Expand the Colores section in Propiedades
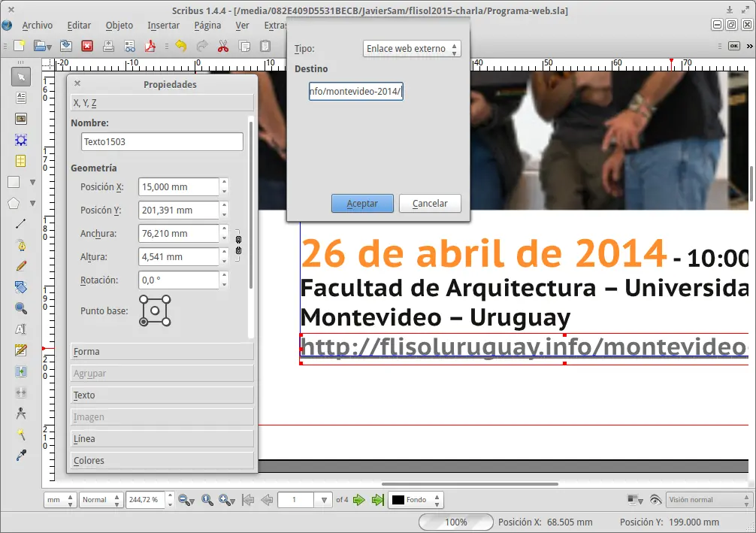This screenshot has width=756, height=533. tap(162, 460)
